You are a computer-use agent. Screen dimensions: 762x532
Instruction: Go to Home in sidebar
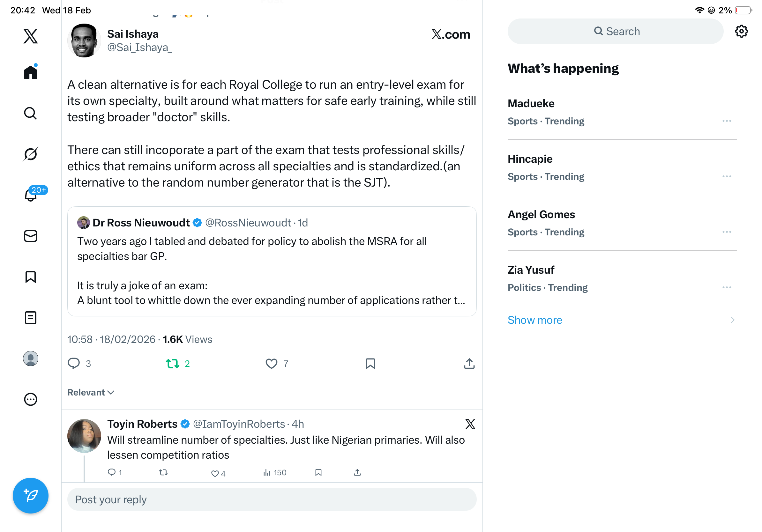31,72
